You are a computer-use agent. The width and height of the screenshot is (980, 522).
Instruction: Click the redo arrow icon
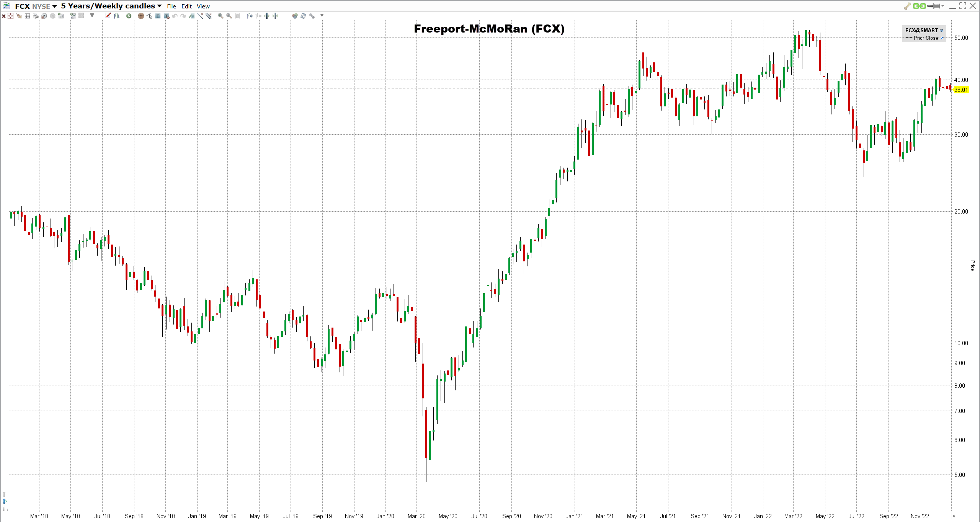click(x=183, y=16)
